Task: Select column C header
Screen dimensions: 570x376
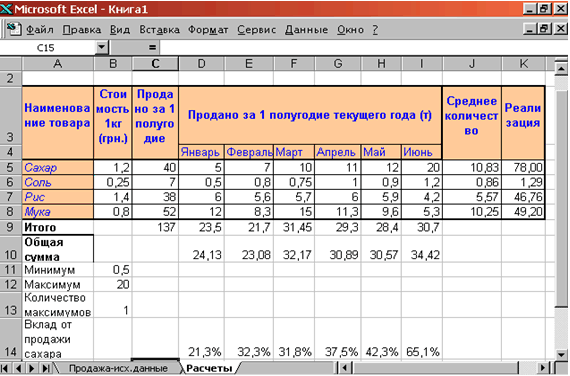Action: (x=156, y=64)
